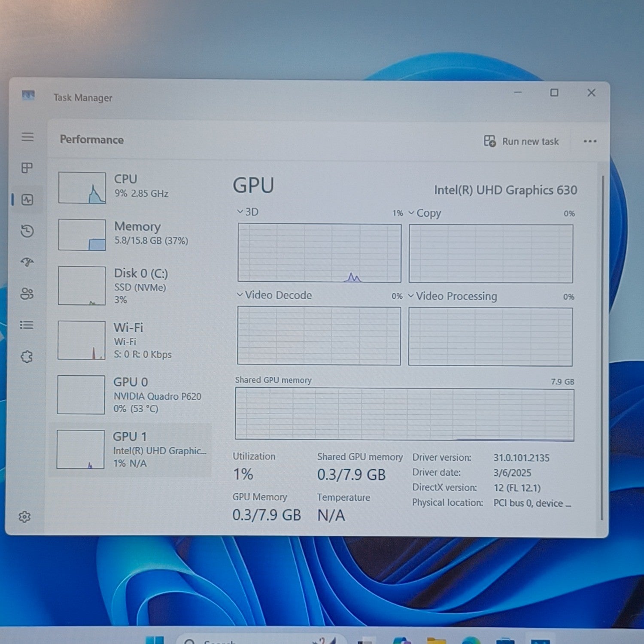Open the Users page icon

27,294
